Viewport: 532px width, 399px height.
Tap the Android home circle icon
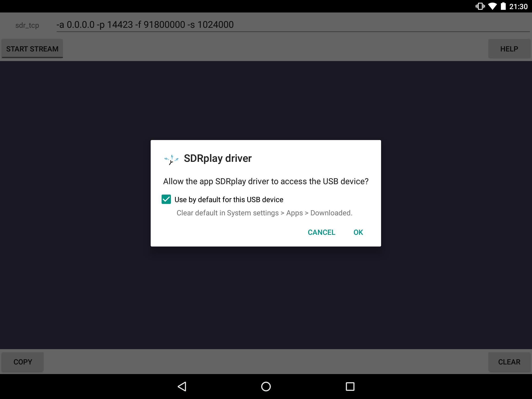click(266, 386)
